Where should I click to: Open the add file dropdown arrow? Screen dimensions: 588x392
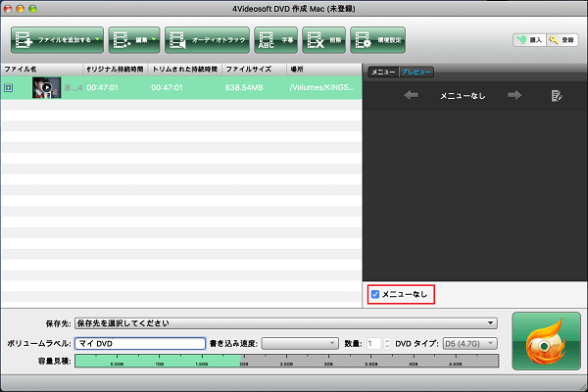pos(97,39)
